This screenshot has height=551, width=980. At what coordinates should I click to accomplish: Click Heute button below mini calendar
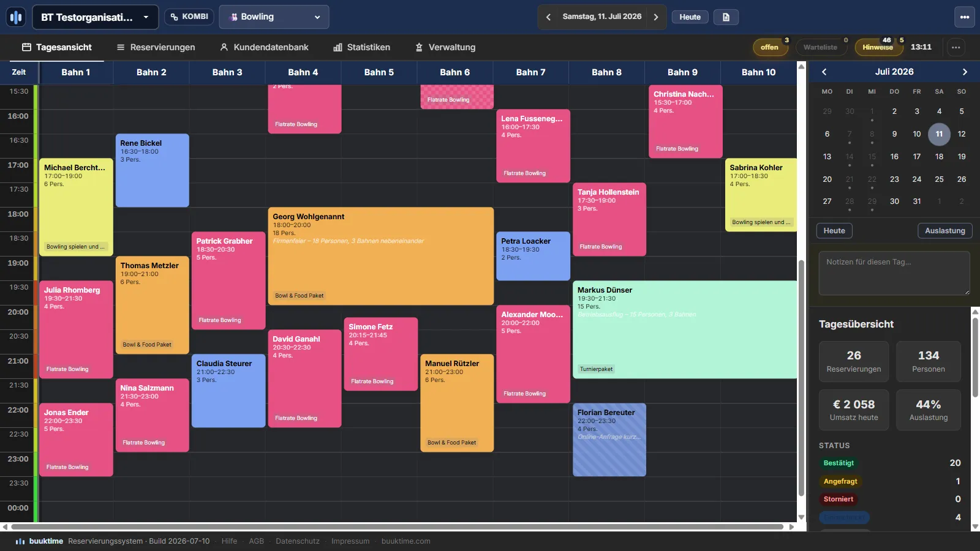[x=834, y=231]
